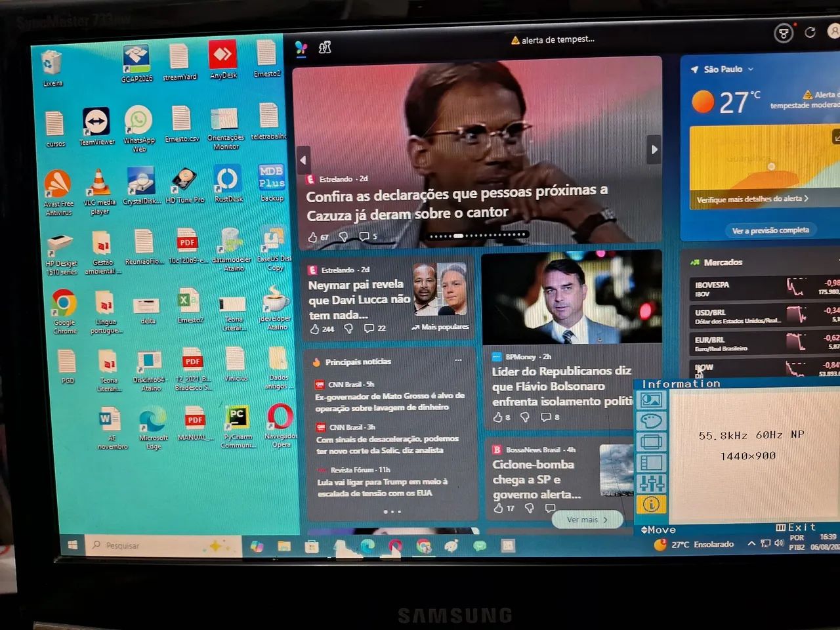The height and width of the screenshot is (630, 840).
Task: Open the Ex-governador de Mato Grosso headline
Action: tap(390, 402)
